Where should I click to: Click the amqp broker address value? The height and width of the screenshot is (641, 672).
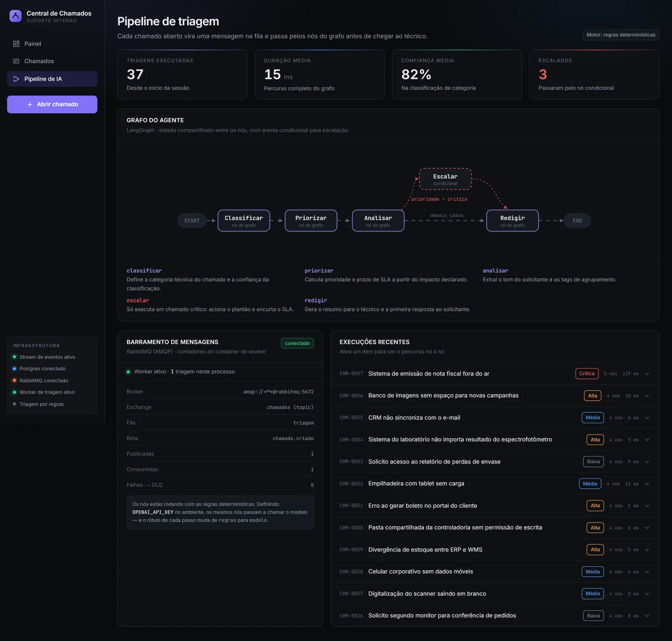pos(278,391)
